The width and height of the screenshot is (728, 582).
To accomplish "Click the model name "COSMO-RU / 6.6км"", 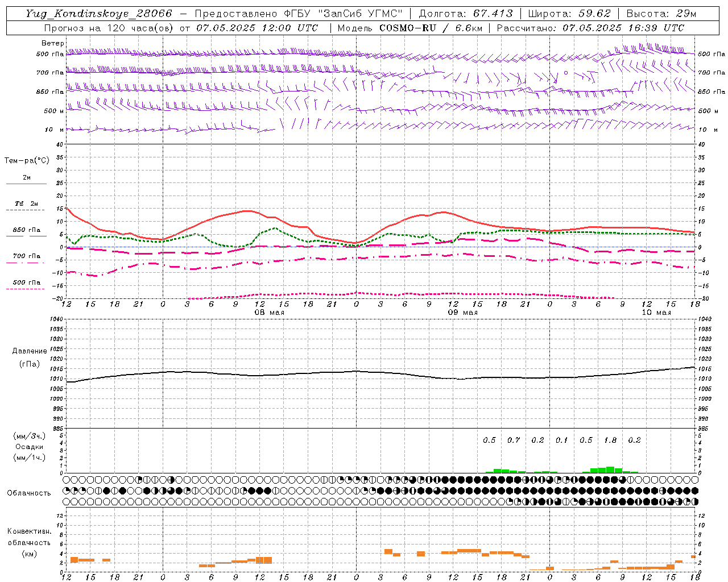I will (431, 28).
